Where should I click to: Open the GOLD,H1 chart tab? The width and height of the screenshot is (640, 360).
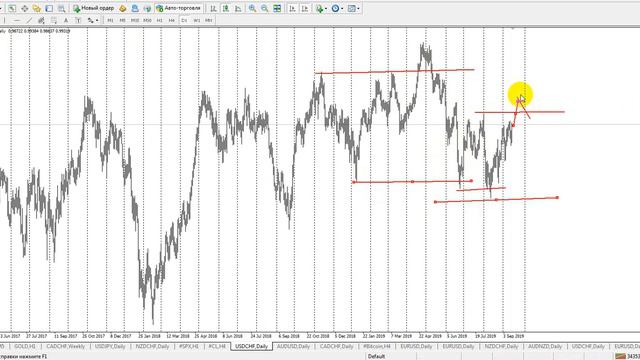pos(24,346)
